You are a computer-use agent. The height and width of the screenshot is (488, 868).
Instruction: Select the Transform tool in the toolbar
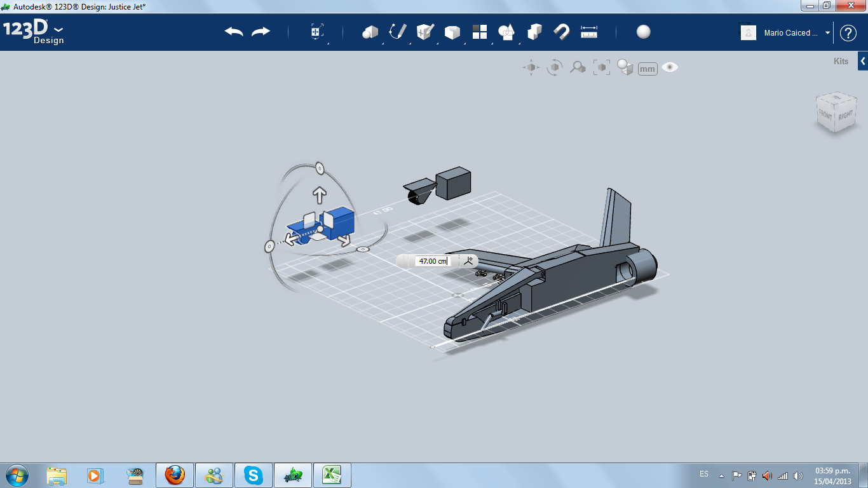coord(316,32)
